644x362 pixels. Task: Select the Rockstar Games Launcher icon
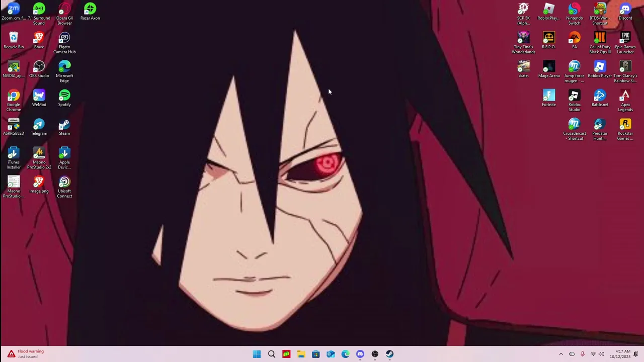(x=625, y=130)
